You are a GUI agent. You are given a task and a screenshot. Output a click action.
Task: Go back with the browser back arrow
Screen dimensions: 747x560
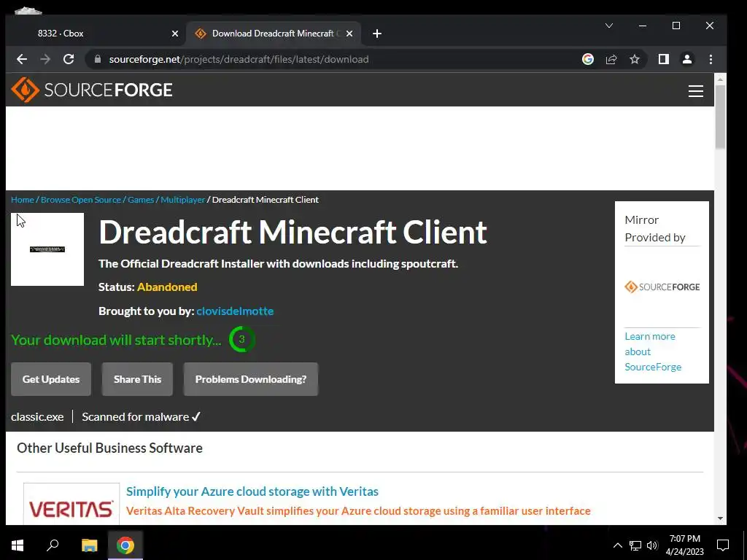pos(22,59)
